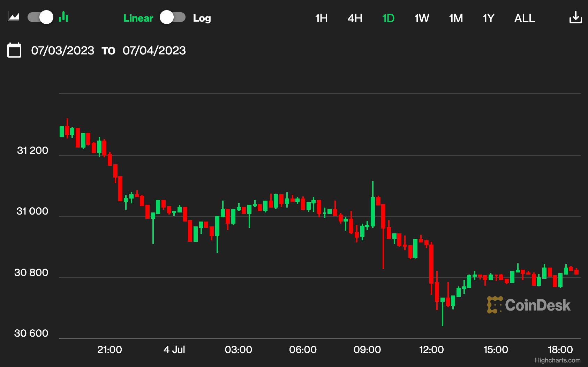Switch to the 1D time range
The height and width of the screenshot is (367, 588).
388,18
